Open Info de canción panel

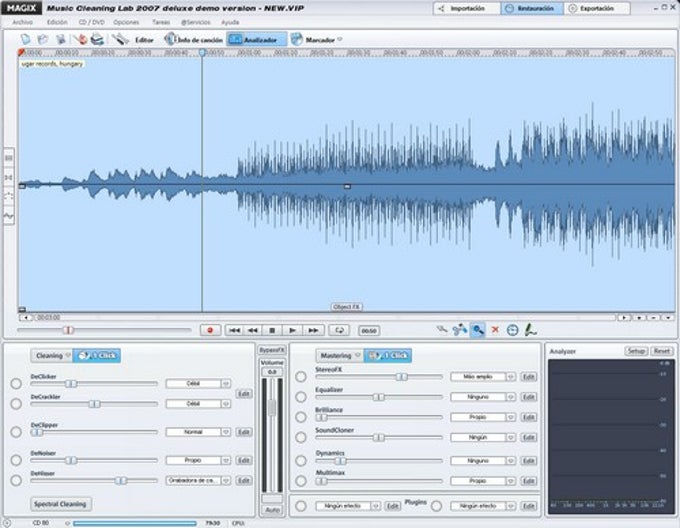[193, 39]
